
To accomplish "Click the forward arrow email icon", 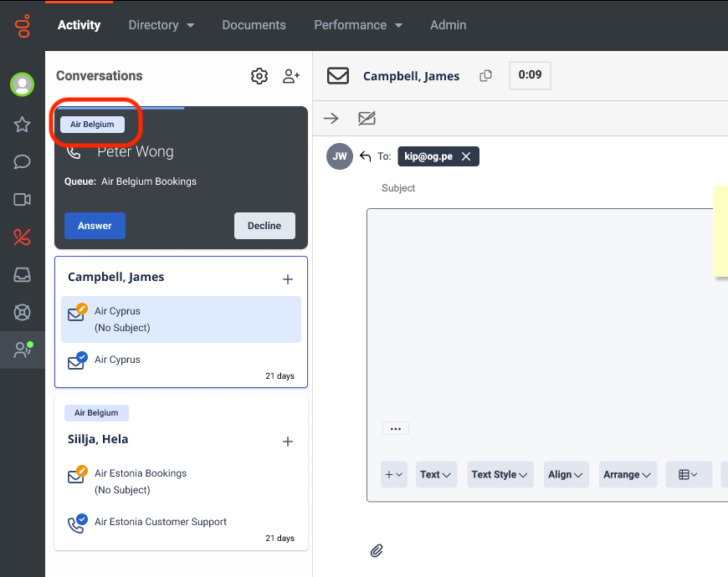I will coord(331,119).
